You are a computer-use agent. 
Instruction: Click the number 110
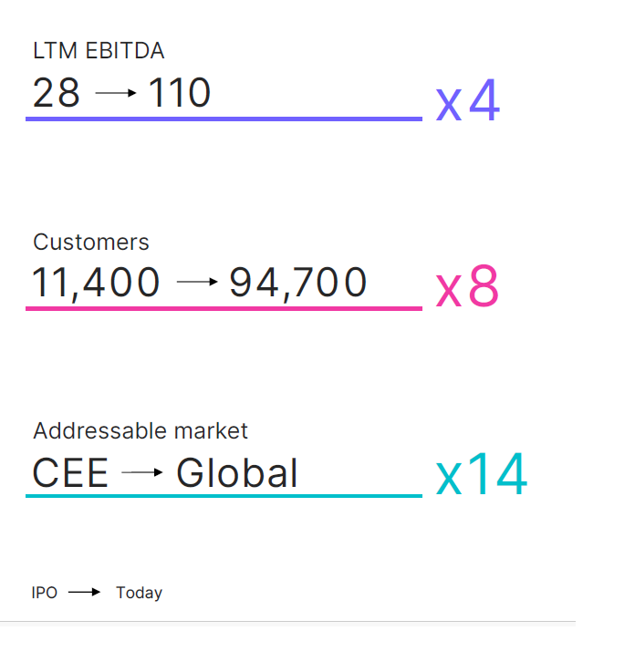pyautogui.click(x=180, y=93)
